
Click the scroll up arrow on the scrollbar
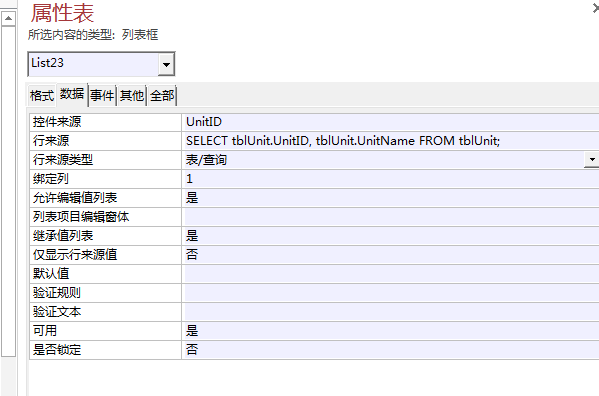8,18
